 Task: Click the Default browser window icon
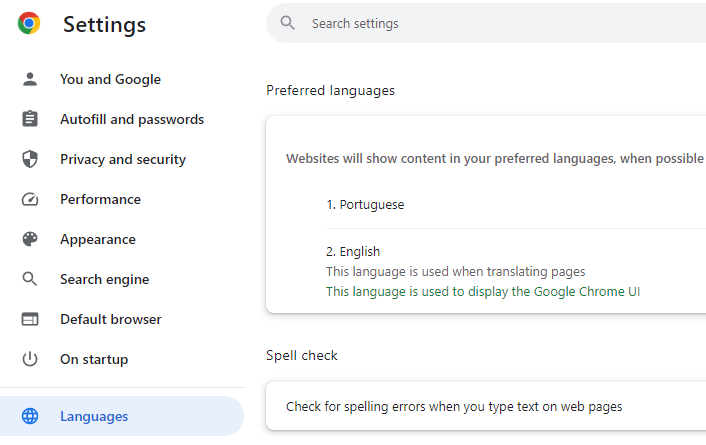(x=30, y=319)
